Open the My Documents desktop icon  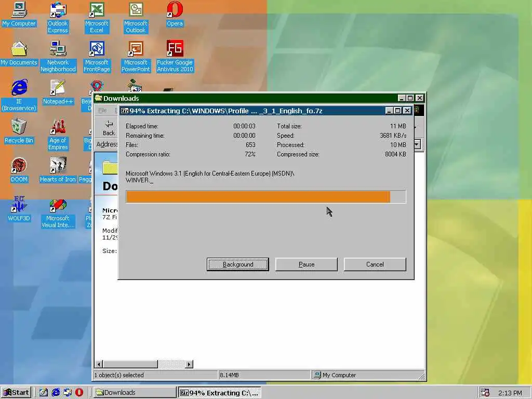pyautogui.click(x=19, y=54)
